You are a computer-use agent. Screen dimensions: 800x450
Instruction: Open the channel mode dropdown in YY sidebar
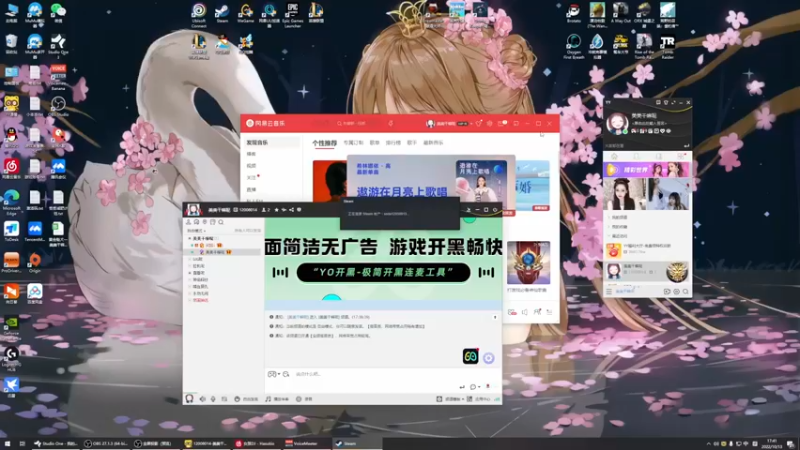[x=196, y=231]
